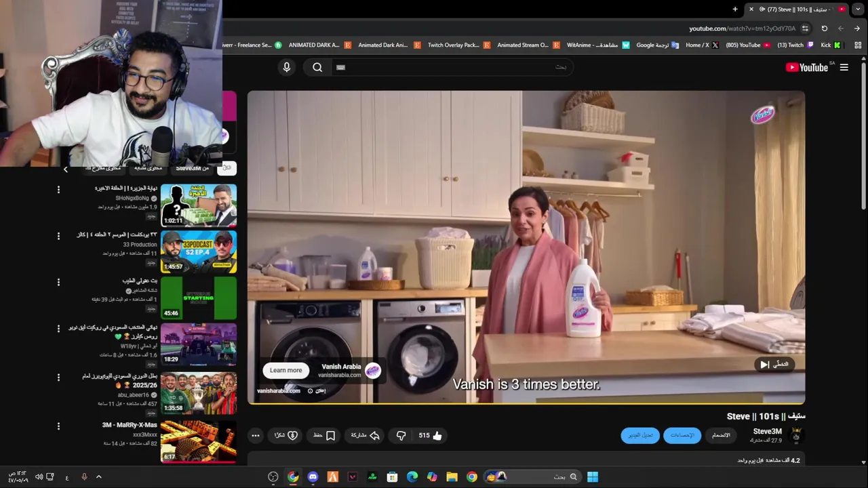Open the apps grid icon in bookmarks bar
This screenshot has width=868, height=488.
858,45
